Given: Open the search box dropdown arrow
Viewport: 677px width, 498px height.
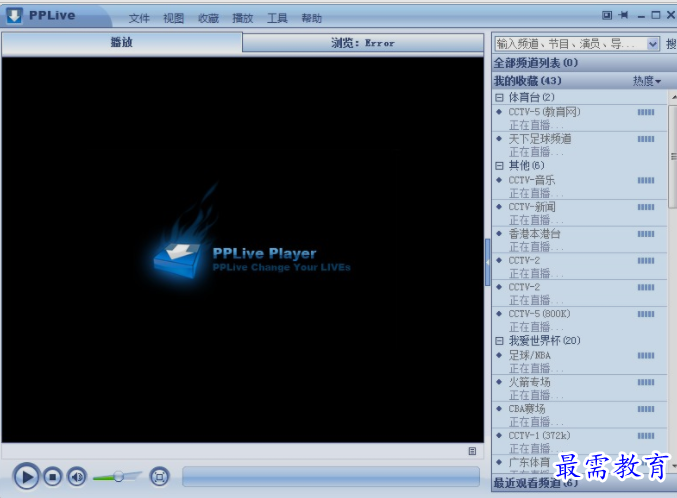Looking at the screenshot, I should [653, 44].
